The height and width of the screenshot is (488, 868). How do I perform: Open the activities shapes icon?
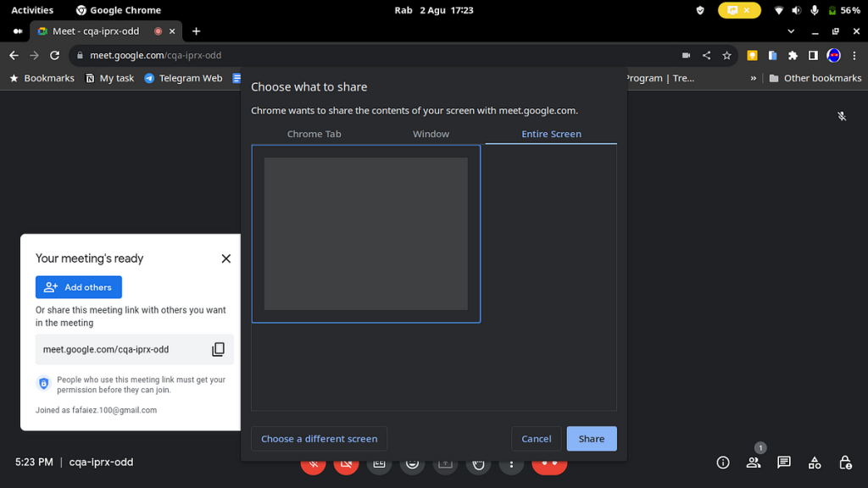click(815, 463)
